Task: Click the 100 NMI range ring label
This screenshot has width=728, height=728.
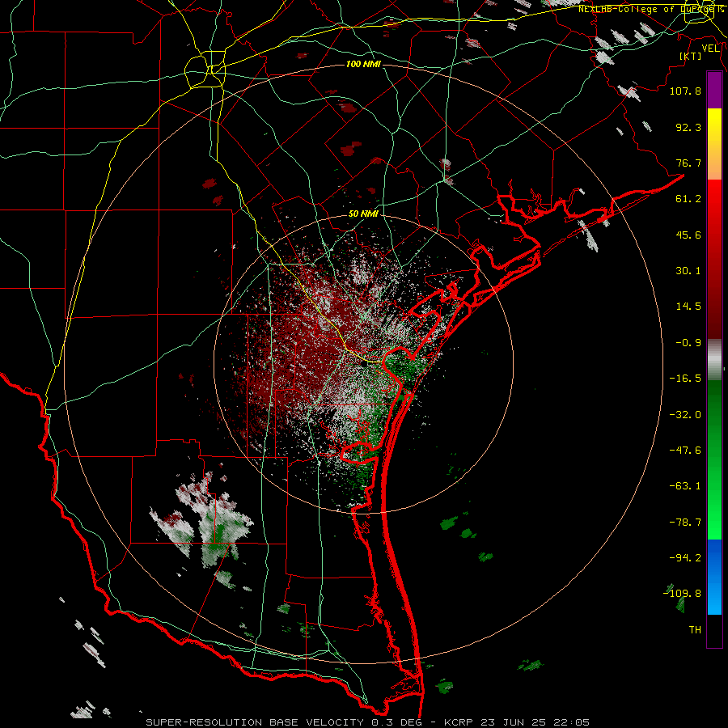Action: [x=363, y=64]
